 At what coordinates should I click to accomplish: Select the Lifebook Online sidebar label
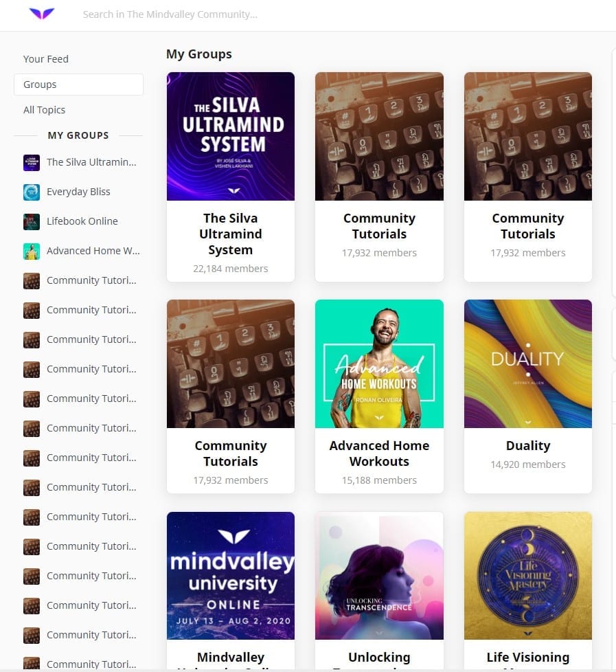[x=82, y=221]
